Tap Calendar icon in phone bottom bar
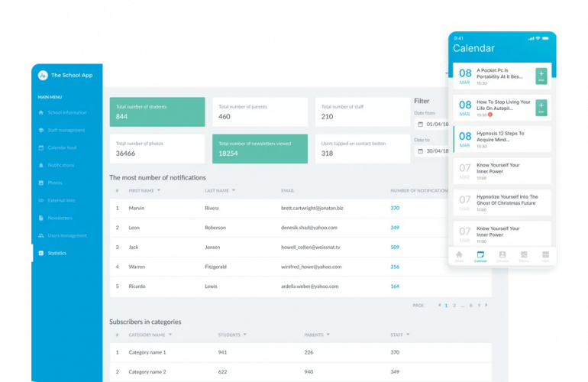The width and height of the screenshot is (588, 382). click(x=480, y=255)
